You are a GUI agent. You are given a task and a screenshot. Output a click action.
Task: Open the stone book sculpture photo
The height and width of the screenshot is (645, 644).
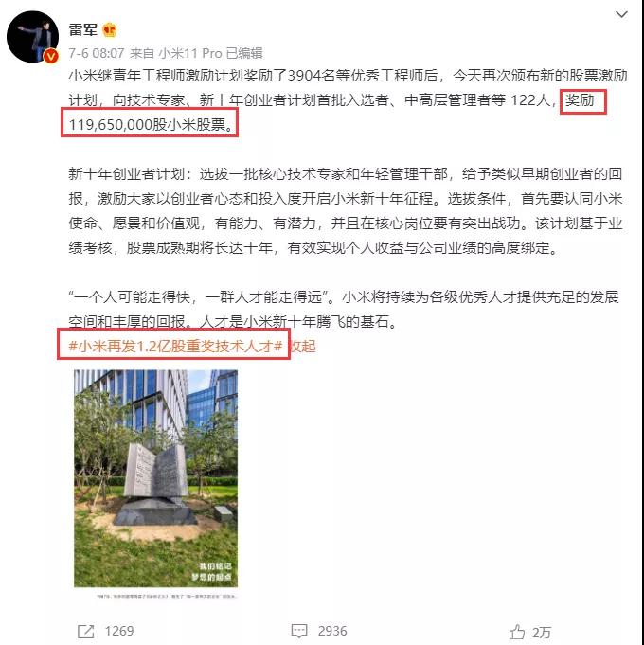click(x=156, y=478)
